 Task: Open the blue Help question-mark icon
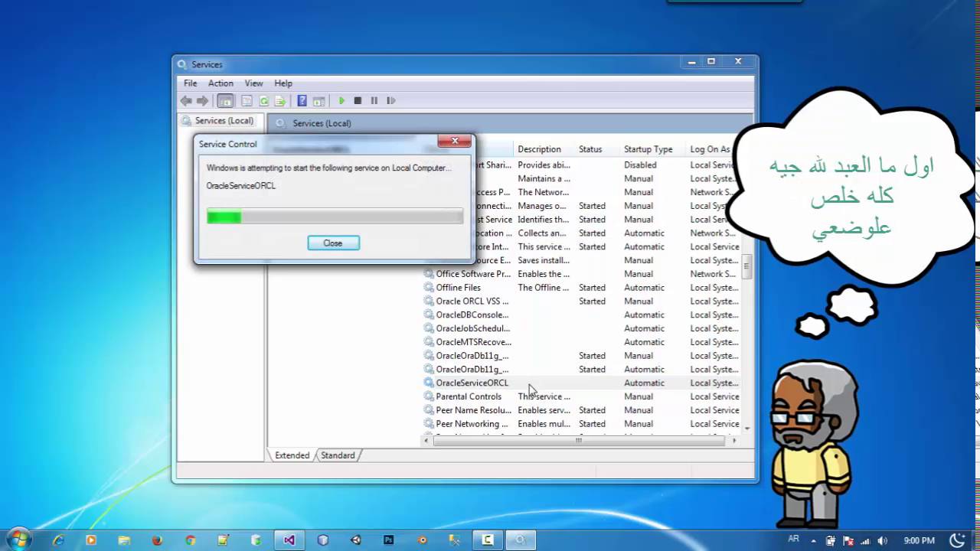[x=302, y=100]
